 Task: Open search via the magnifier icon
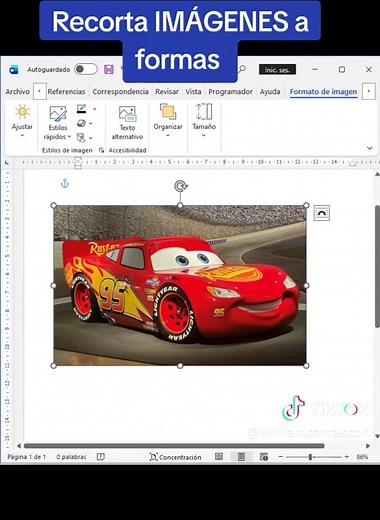coord(242,69)
